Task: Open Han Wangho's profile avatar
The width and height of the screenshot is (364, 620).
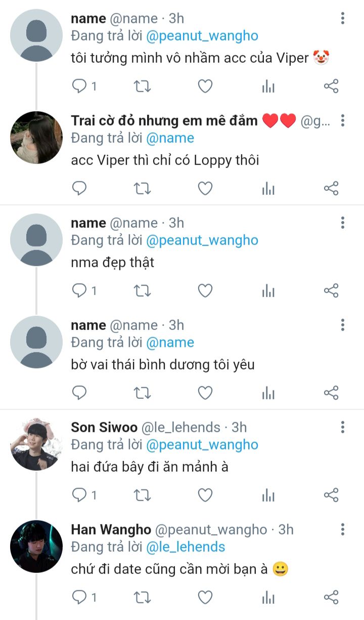Action: pyautogui.click(x=36, y=546)
